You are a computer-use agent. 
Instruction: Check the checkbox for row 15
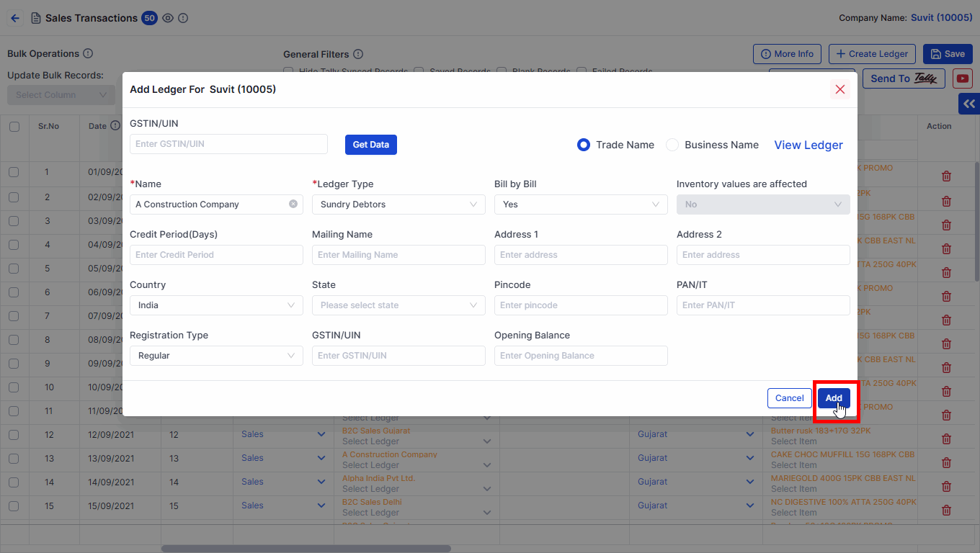[x=14, y=506]
